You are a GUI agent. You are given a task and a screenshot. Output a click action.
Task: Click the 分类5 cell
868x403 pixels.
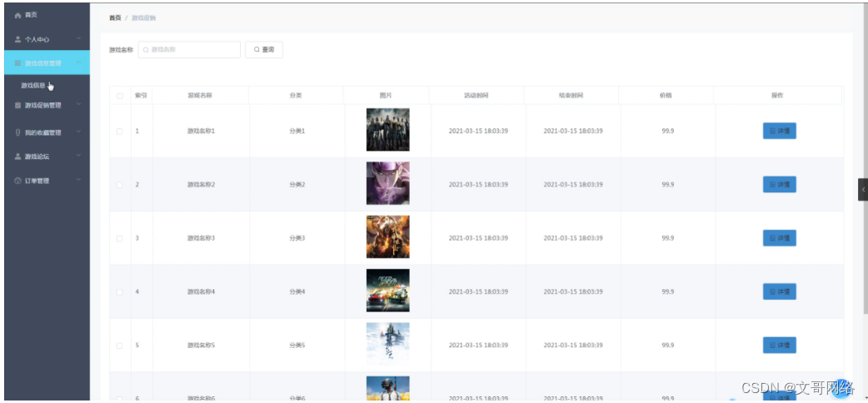tap(297, 346)
